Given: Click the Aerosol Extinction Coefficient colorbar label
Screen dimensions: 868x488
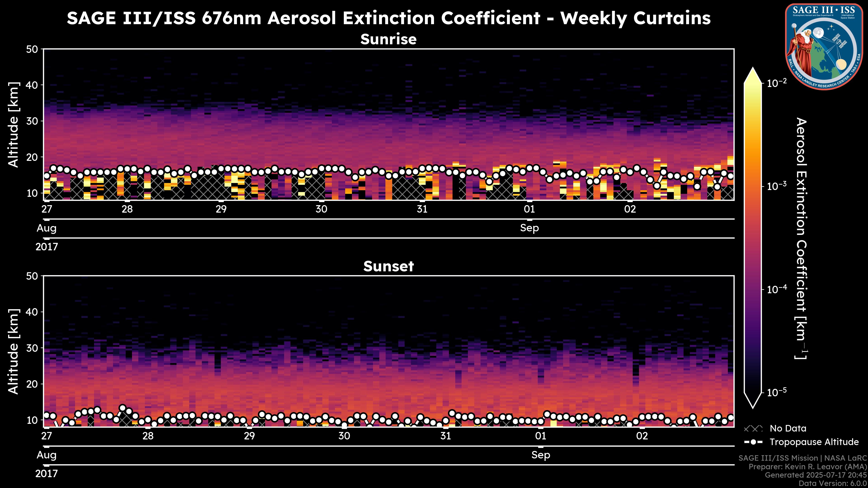Looking at the screenshot, I should (801, 238).
